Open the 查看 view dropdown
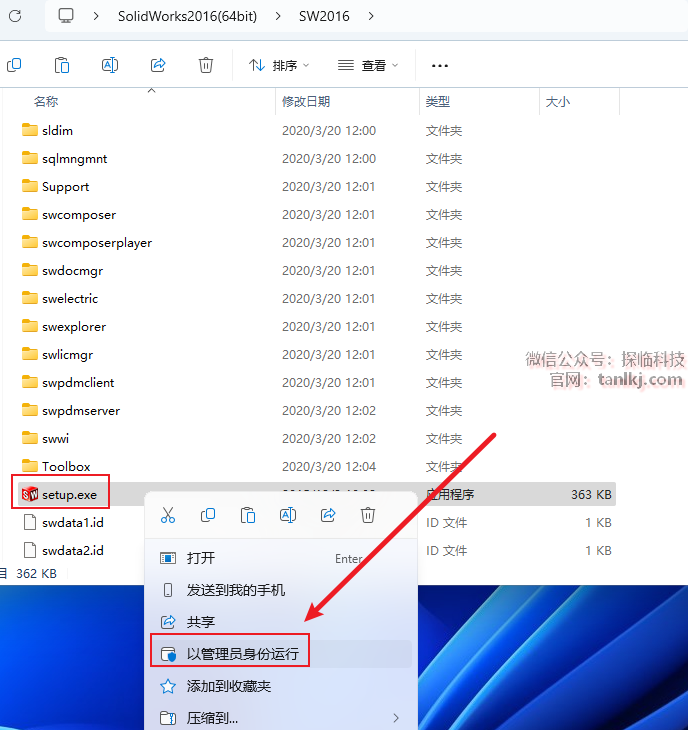688x730 pixels. click(368, 66)
